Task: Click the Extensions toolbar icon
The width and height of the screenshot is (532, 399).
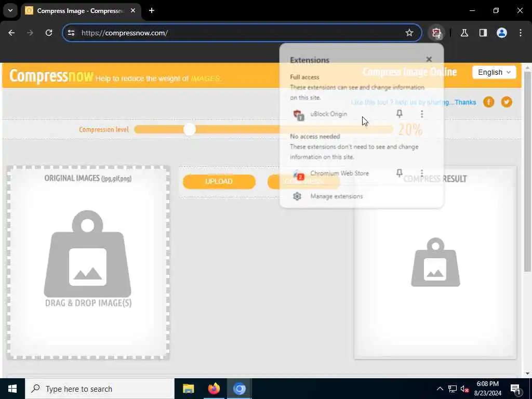Action: [436, 33]
